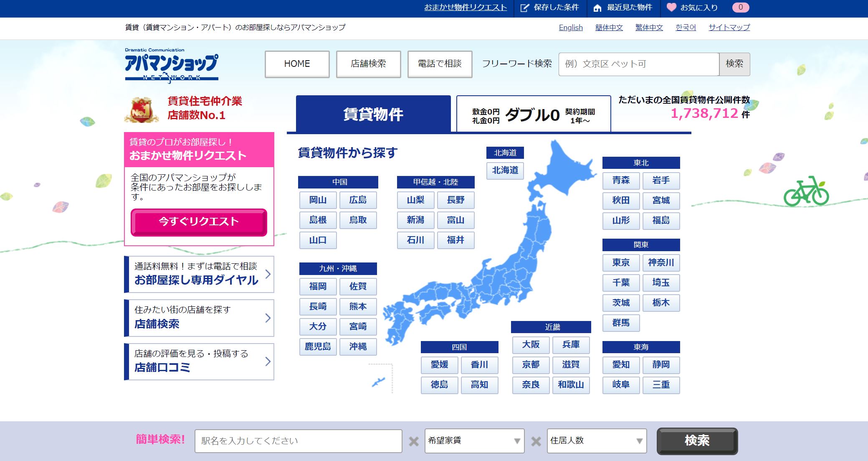The width and height of the screenshot is (868, 461).
Task: Select 兵庫 prefecture
Action: click(571, 344)
